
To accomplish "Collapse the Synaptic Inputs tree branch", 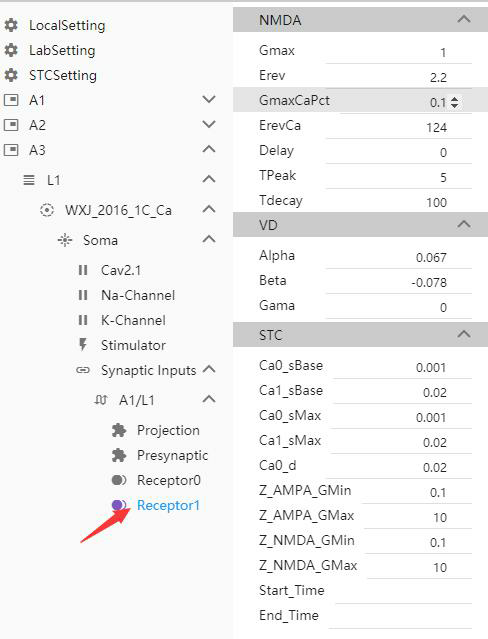I will [x=209, y=370].
